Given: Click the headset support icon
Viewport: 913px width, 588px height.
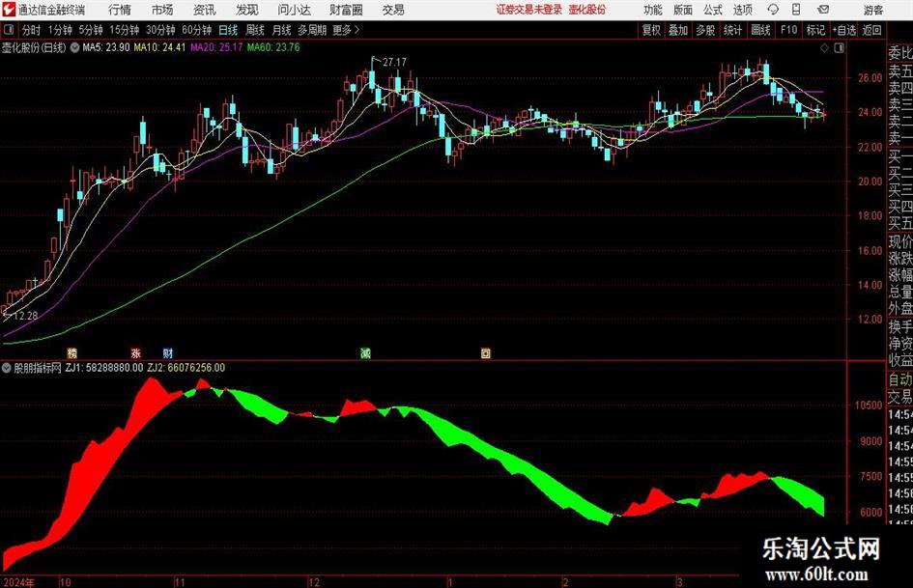Looking at the screenshot, I should (x=773, y=10).
